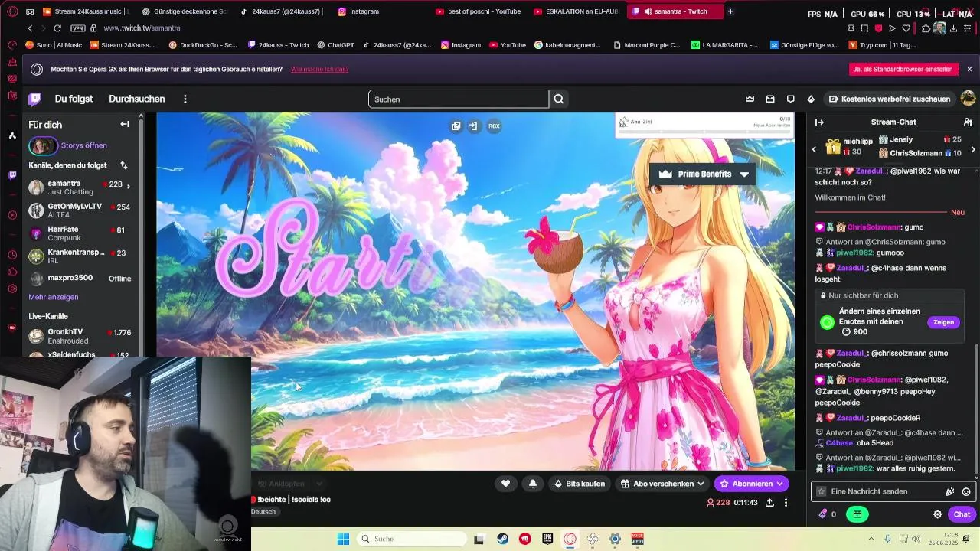Switch to best of poschi YouTube tab
This screenshot has height=551, width=980.
click(479, 11)
